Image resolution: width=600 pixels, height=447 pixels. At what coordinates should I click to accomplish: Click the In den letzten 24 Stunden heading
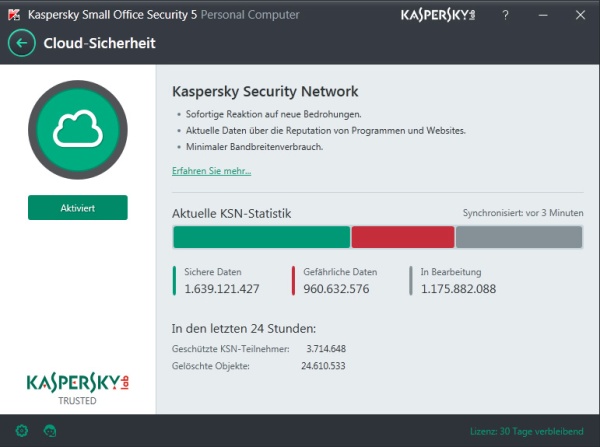point(244,328)
